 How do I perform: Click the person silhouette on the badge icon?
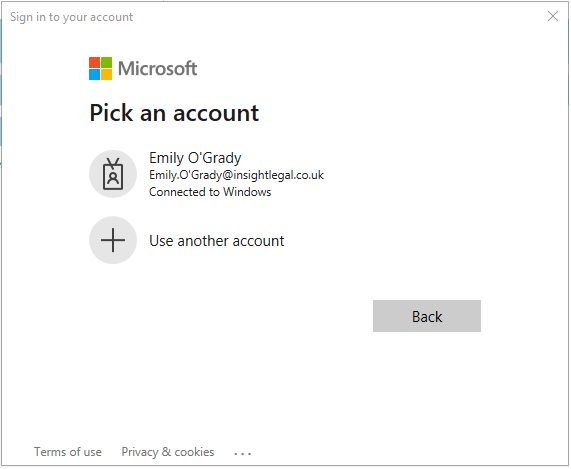(x=113, y=178)
